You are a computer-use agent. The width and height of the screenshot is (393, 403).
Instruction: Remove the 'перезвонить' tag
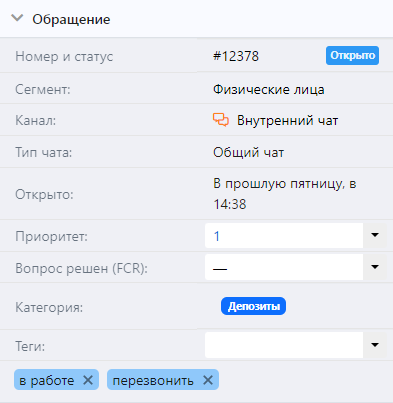point(208,380)
